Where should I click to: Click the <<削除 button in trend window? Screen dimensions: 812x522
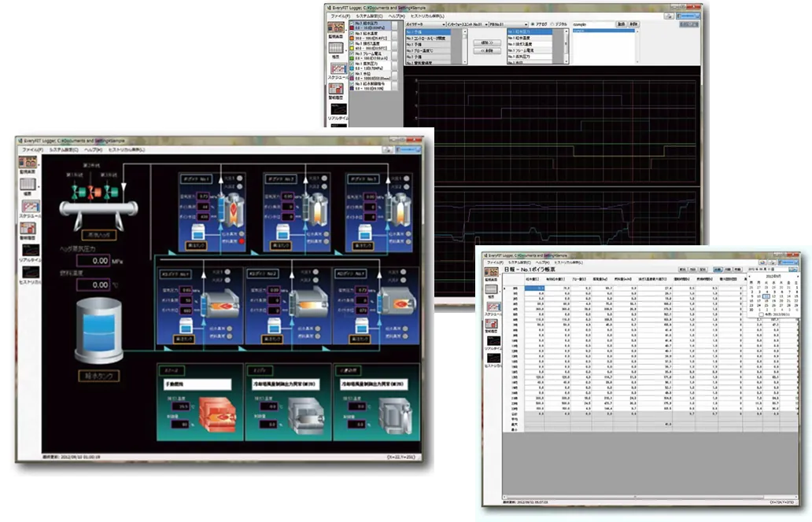pyautogui.click(x=487, y=50)
